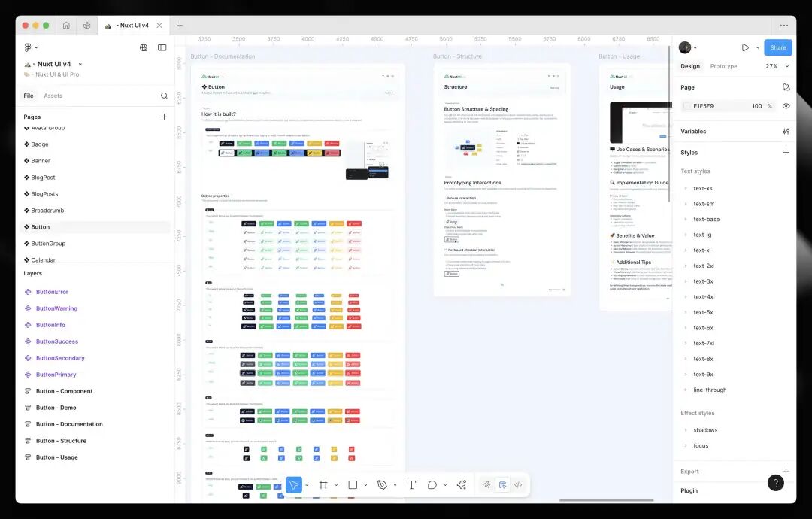Select the ButtonError component layer
This screenshot has height=519, width=812.
[52, 292]
